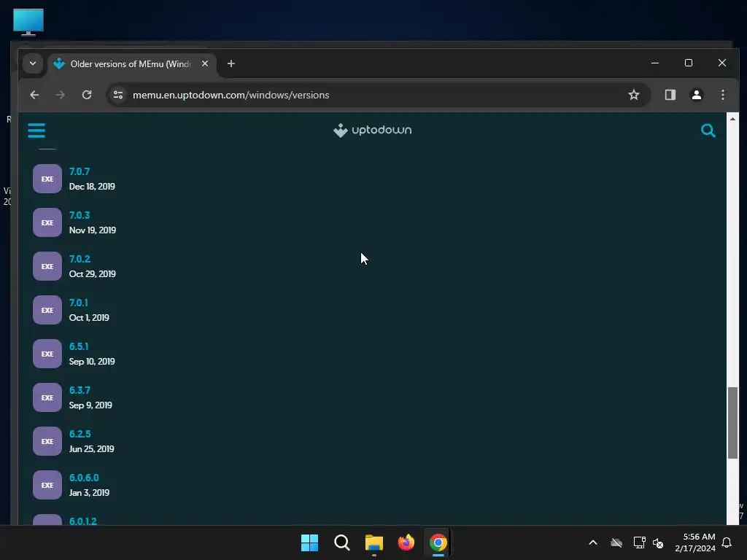Click the Sep 9, 2019 date text
747x560 pixels.
90,405
